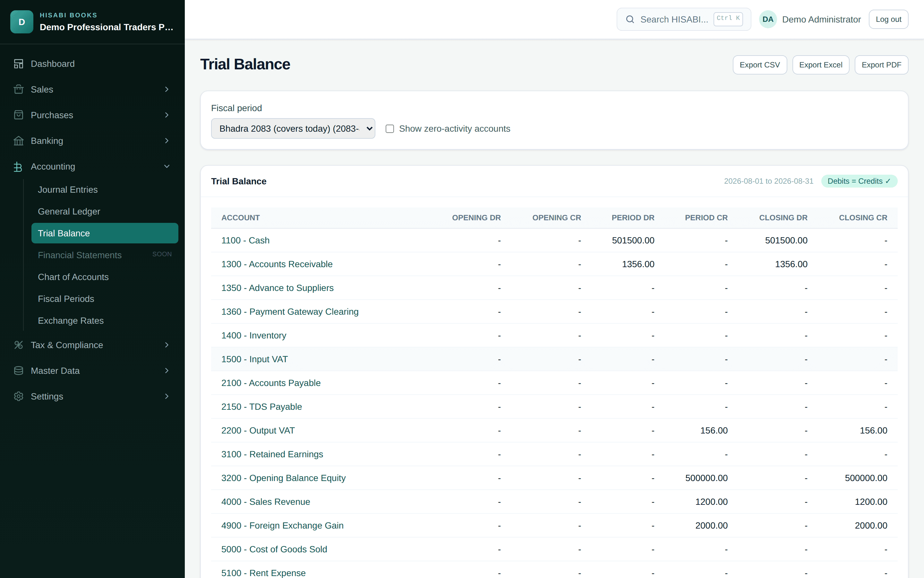Open 1350 - Advance to Suppliers account
The width and height of the screenshot is (924, 578).
tap(278, 288)
